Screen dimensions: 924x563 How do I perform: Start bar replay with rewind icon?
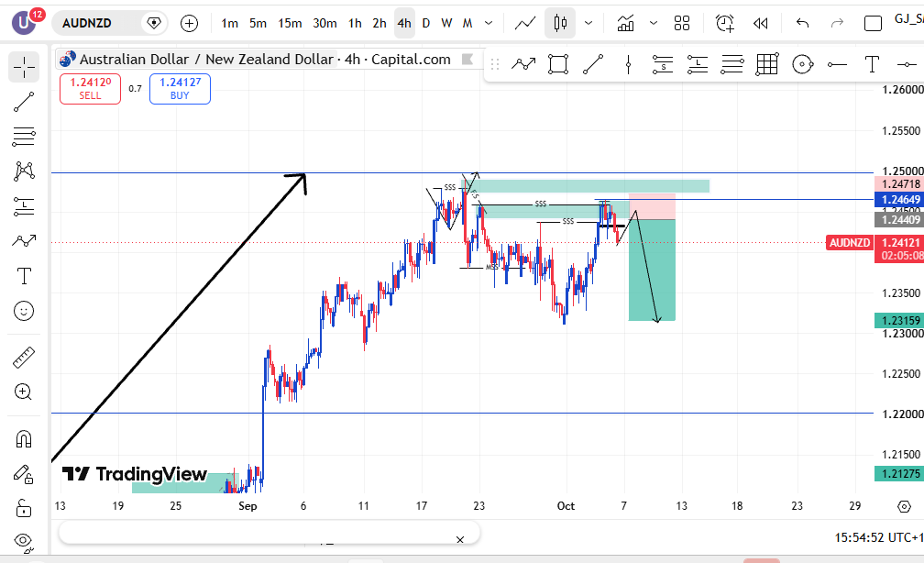tap(760, 23)
